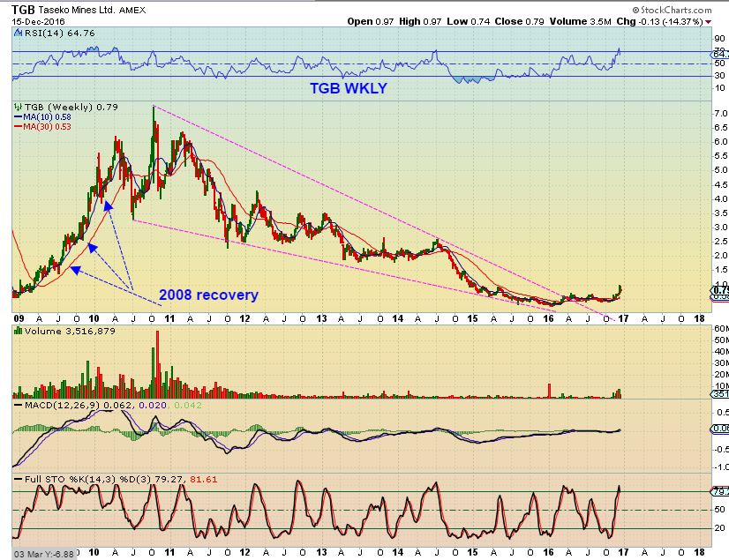Click the 2.5 price axis label
Screen dimensions: 729x560
pos(721,241)
